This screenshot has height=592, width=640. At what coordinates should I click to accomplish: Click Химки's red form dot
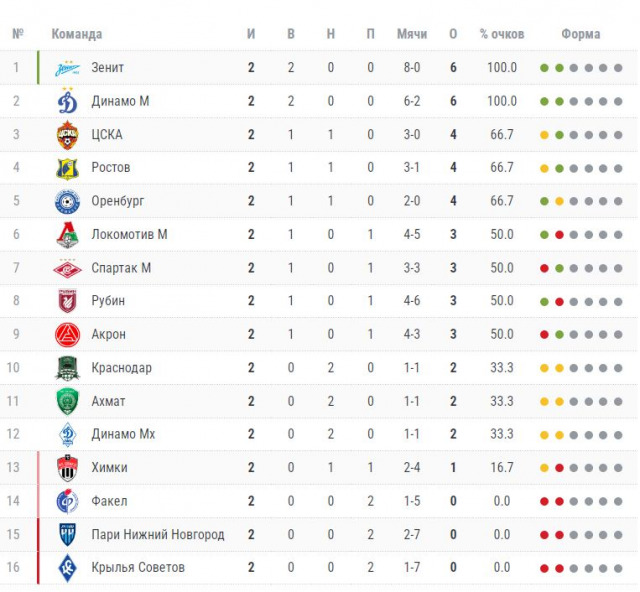pos(560,468)
